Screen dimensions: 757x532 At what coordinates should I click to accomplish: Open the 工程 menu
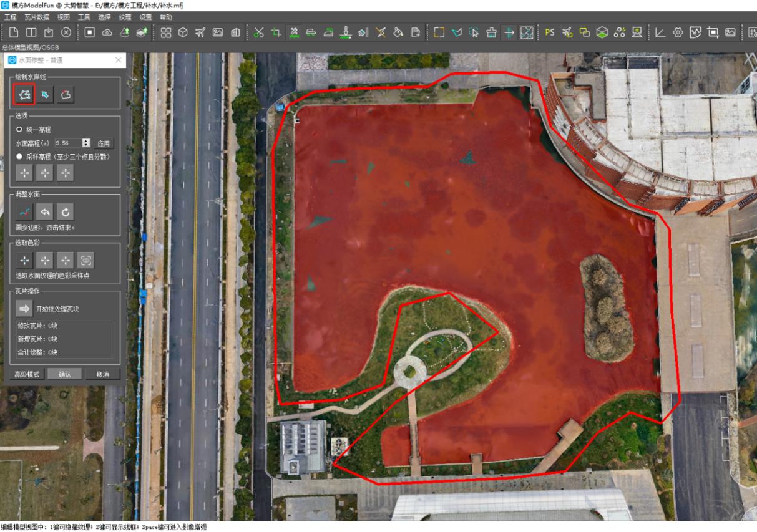[10, 17]
